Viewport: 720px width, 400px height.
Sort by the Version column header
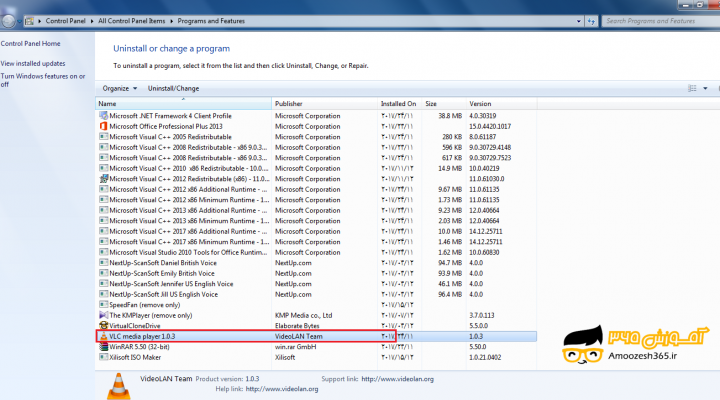(x=501, y=104)
